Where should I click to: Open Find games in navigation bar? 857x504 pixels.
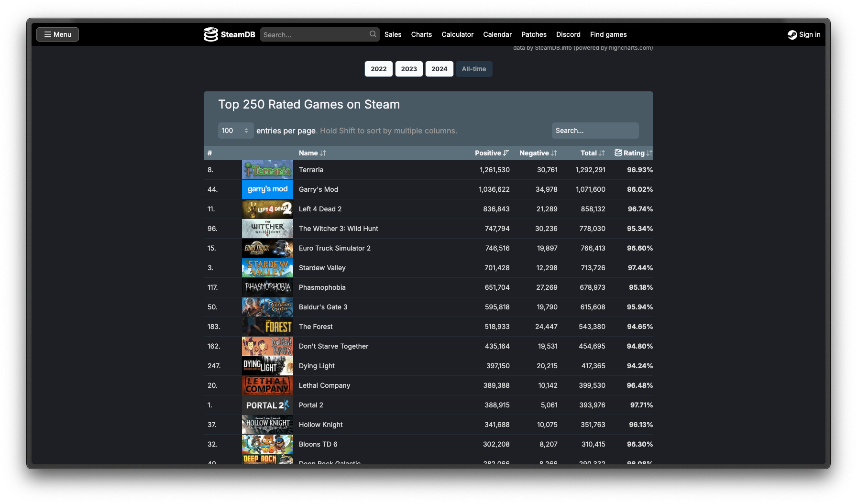pos(608,34)
